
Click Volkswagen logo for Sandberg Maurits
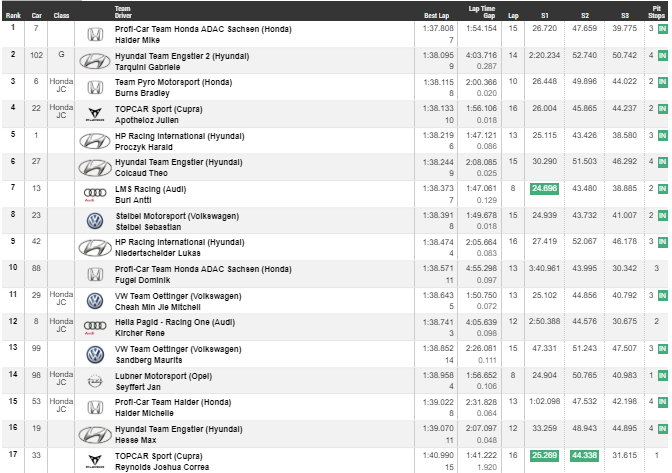[95, 354]
